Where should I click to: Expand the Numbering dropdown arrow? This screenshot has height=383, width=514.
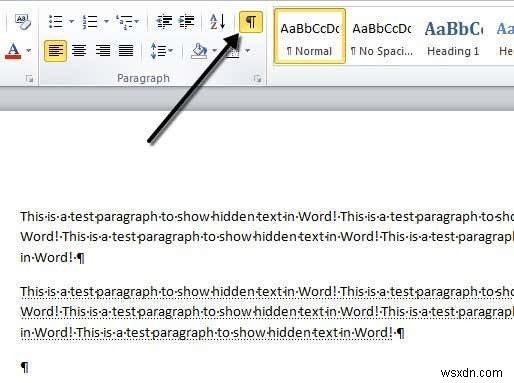(x=106, y=22)
